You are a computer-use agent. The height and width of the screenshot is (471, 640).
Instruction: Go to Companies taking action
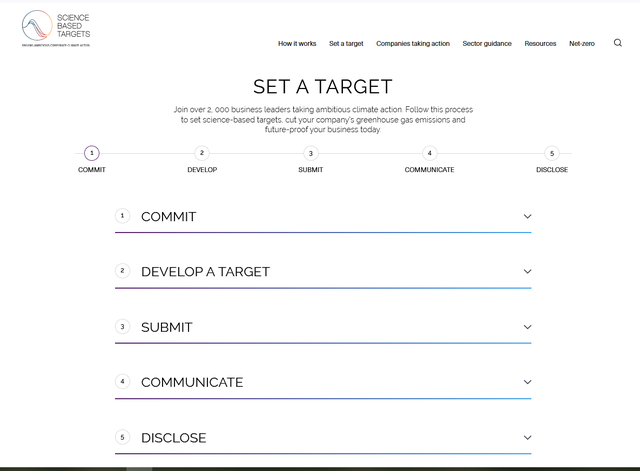412,44
